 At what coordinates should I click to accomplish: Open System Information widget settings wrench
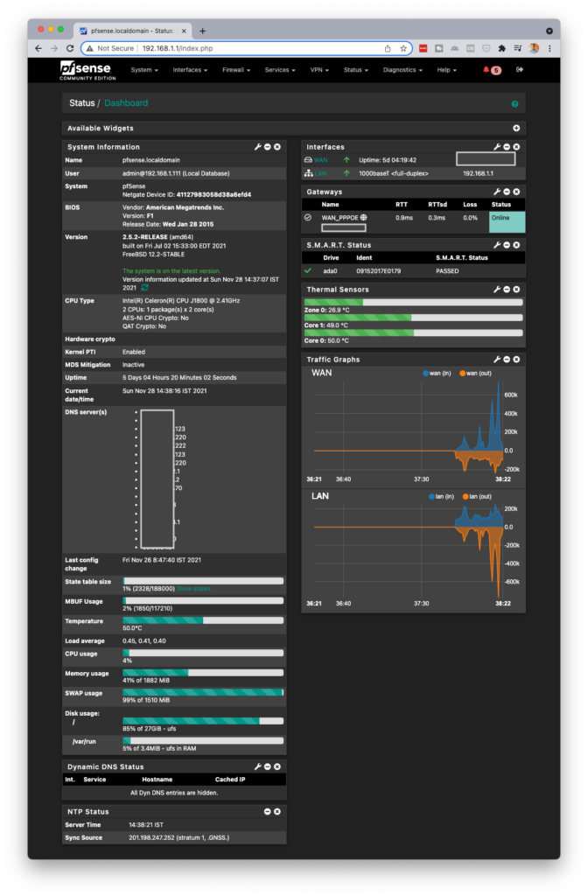(x=258, y=147)
